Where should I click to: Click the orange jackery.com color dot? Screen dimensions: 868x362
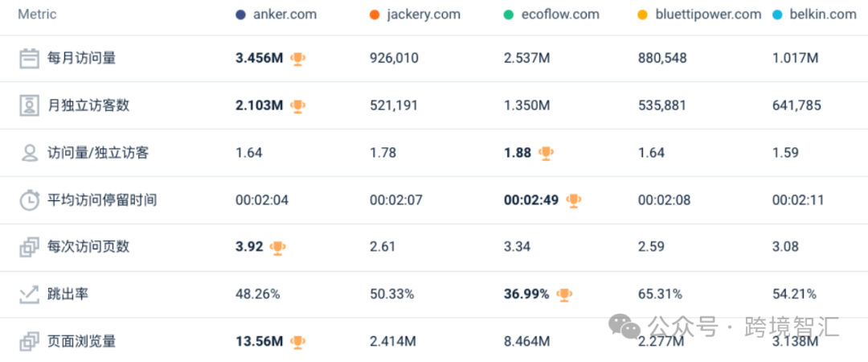pyautogui.click(x=375, y=15)
